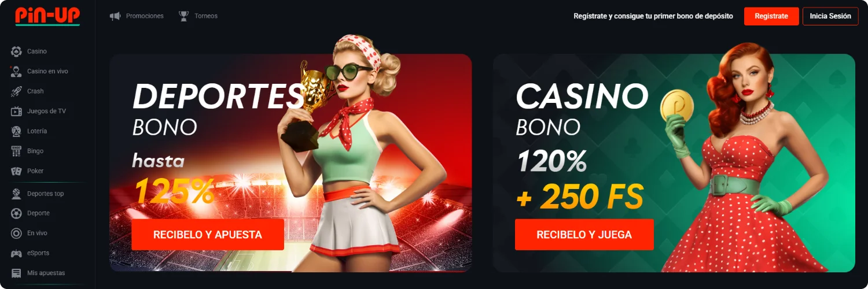Click the Pin-Up logo

[47, 16]
